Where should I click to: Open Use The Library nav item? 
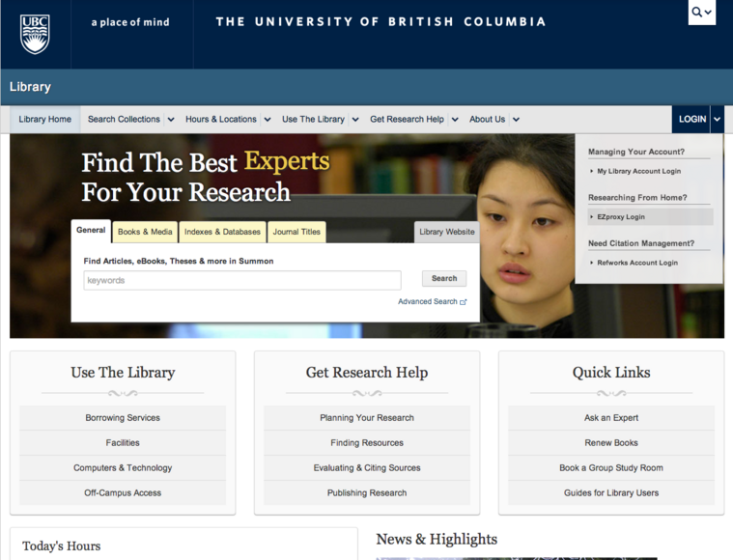[x=313, y=119]
